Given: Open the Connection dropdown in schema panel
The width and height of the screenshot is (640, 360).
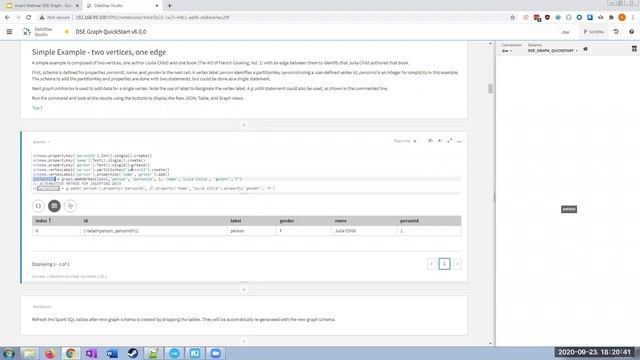Looking at the screenshot, I should [507, 51].
